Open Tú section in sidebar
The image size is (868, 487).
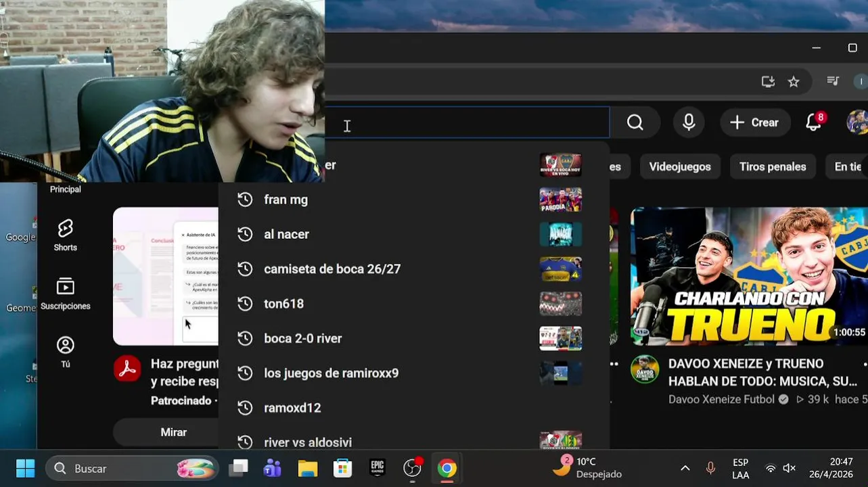(65, 352)
